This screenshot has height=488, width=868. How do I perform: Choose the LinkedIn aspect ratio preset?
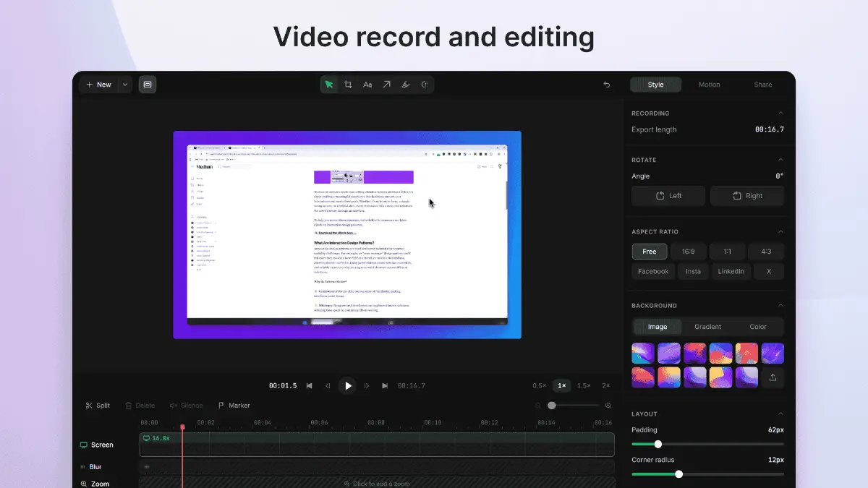tap(731, 272)
